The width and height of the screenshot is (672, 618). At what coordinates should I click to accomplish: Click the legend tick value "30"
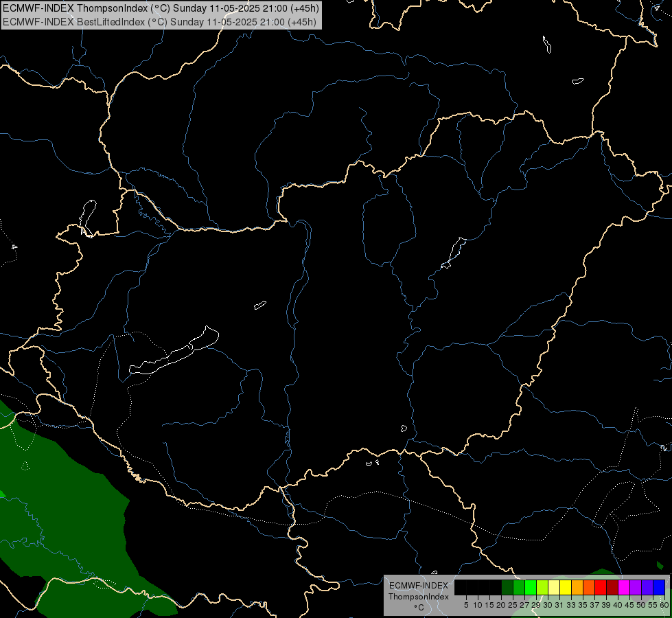click(548, 605)
